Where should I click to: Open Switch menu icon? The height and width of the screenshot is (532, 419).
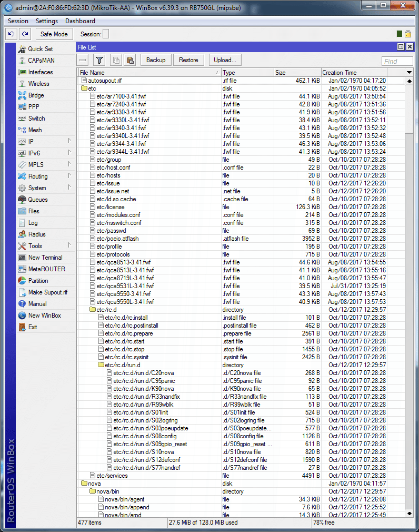(x=22, y=119)
